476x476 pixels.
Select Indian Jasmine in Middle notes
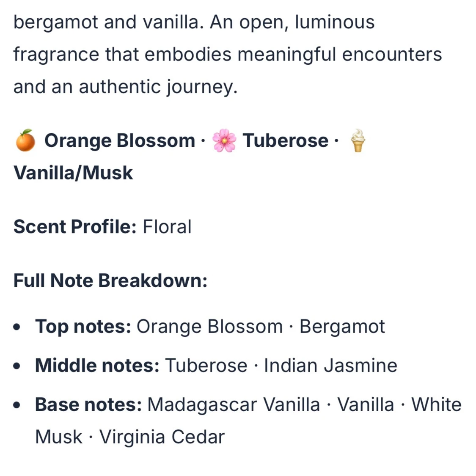click(330, 366)
